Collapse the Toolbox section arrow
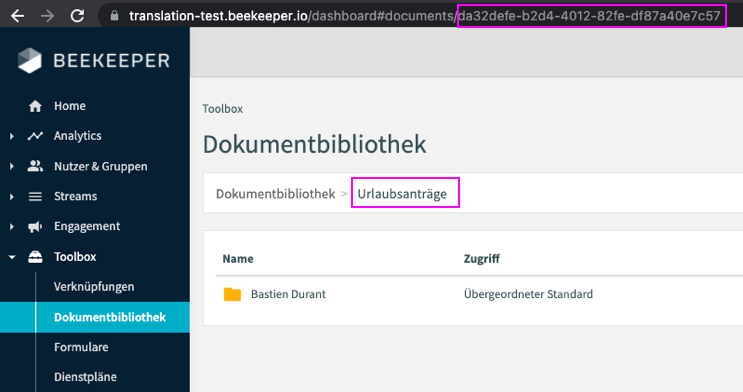Screen dimensions: 743x392 pos(12,257)
